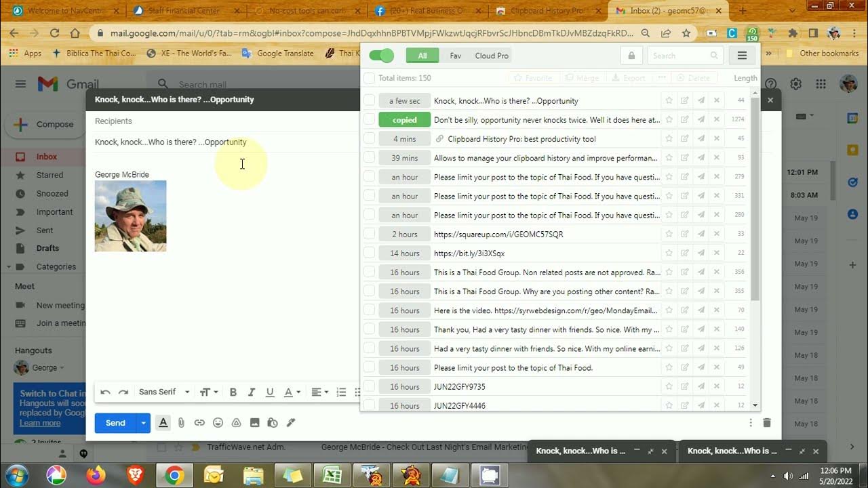The width and height of the screenshot is (868, 488).
Task: Open Clipboard History hamburger menu
Action: pyautogui.click(x=742, y=56)
